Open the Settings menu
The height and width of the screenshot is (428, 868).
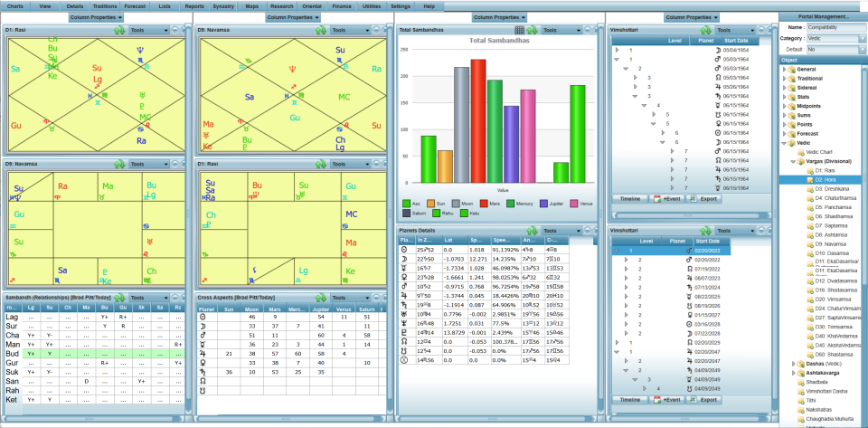[401, 6]
